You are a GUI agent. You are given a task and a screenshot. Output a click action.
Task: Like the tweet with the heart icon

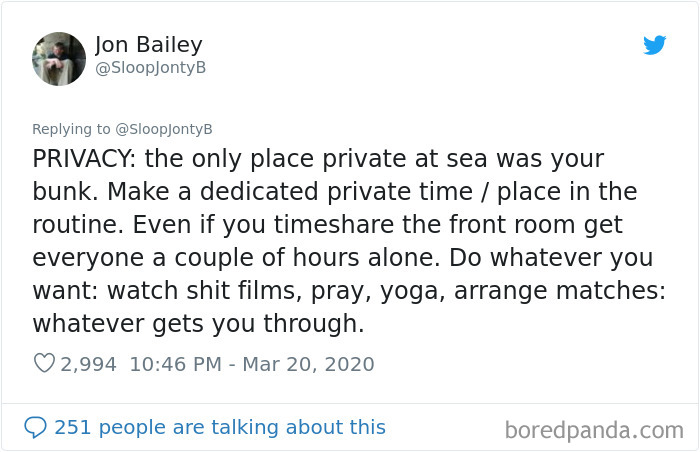(x=44, y=363)
